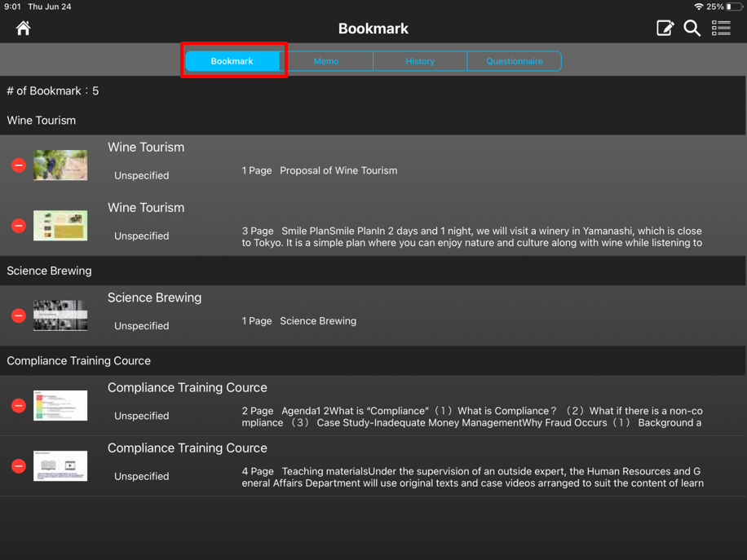The image size is (747, 560).
Task: Open the search magnifier icon
Action: coord(692,29)
